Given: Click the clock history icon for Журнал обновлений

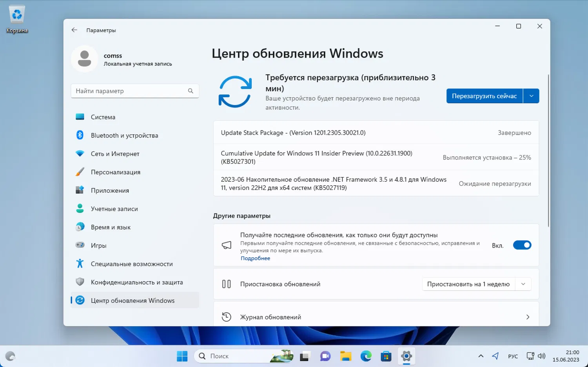Looking at the screenshot, I should click(x=227, y=317).
